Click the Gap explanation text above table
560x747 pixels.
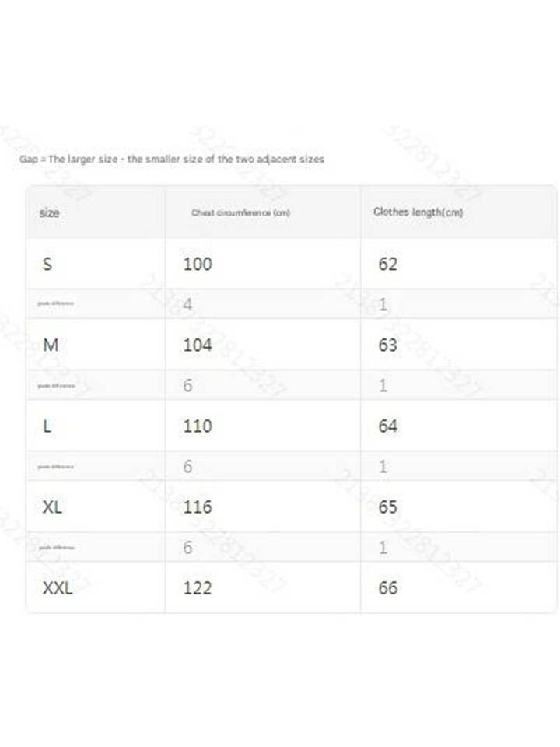point(171,159)
